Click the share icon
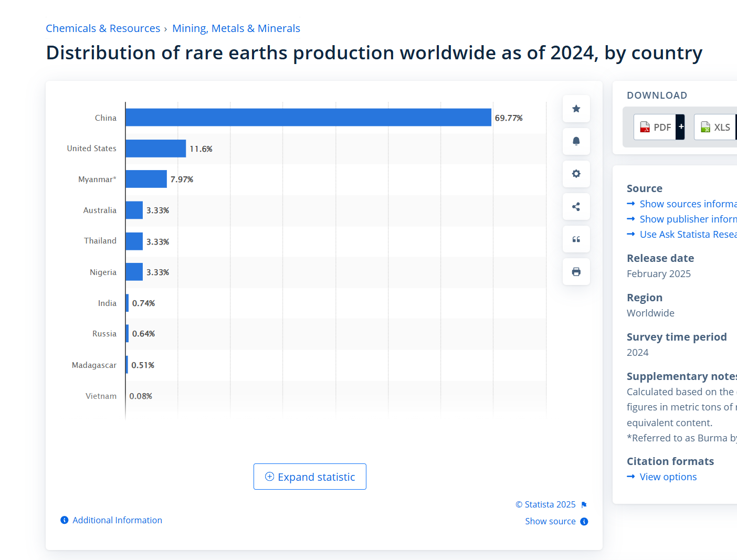The image size is (737, 560). click(576, 207)
